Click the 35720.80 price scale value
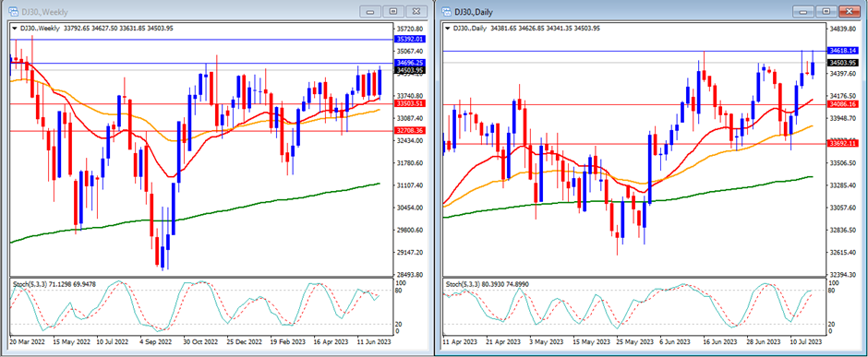This screenshot has width=868, height=357. click(410, 29)
